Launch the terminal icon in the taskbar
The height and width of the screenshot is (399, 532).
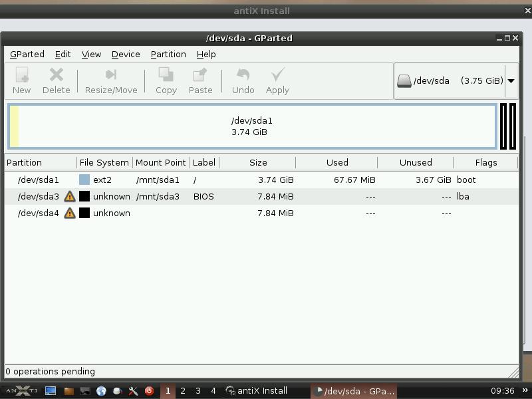[85, 391]
